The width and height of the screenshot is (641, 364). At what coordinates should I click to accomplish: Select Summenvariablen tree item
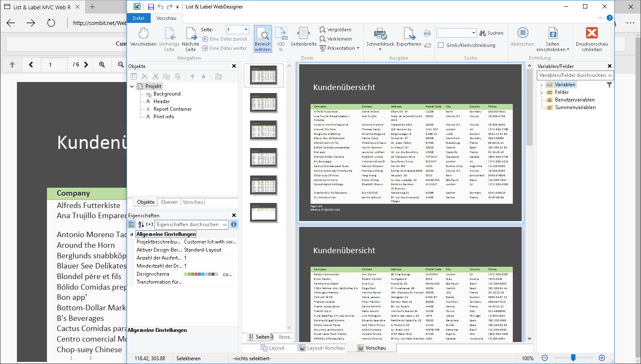575,107
